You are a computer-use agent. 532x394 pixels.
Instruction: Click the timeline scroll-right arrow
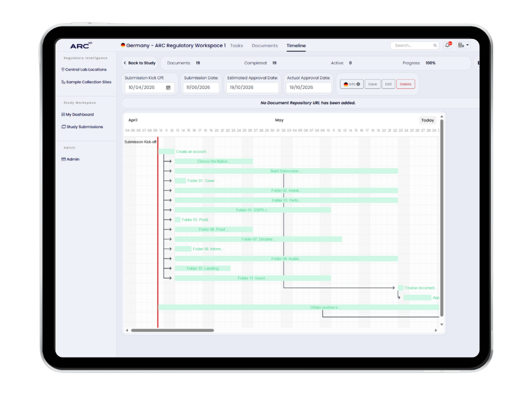coord(436,331)
